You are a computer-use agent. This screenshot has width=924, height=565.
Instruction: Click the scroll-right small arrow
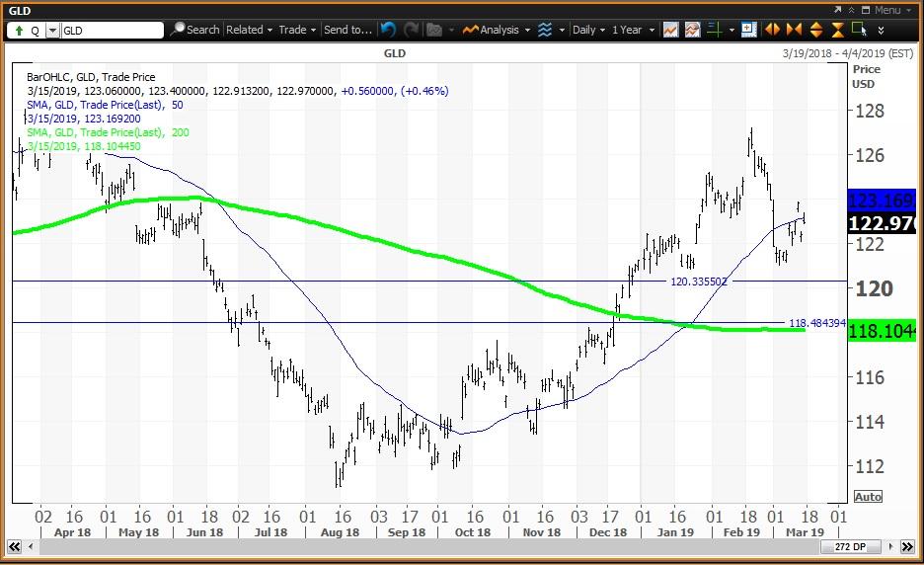tap(891, 546)
